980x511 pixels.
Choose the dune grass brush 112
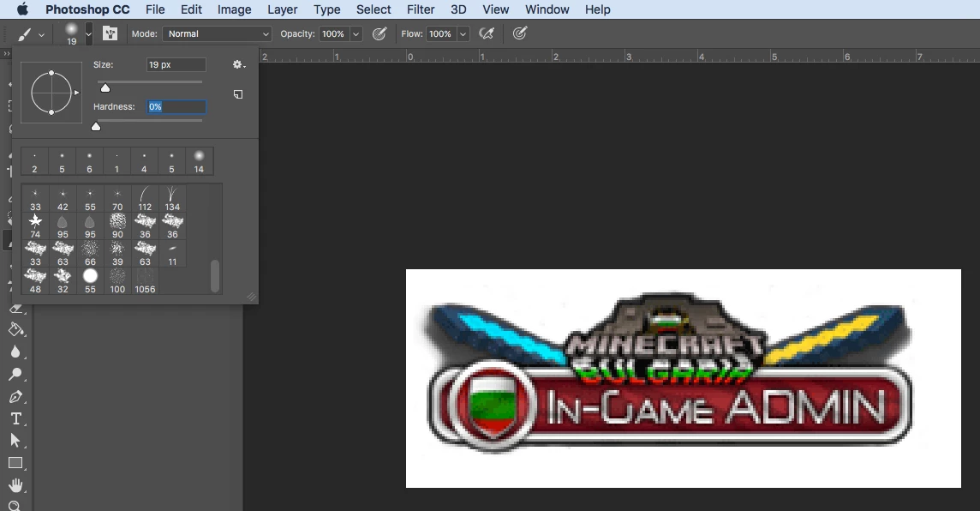click(x=145, y=198)
